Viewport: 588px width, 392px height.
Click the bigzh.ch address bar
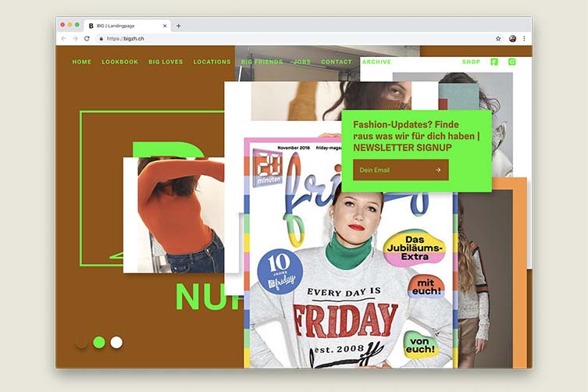(x=293, y=38)
